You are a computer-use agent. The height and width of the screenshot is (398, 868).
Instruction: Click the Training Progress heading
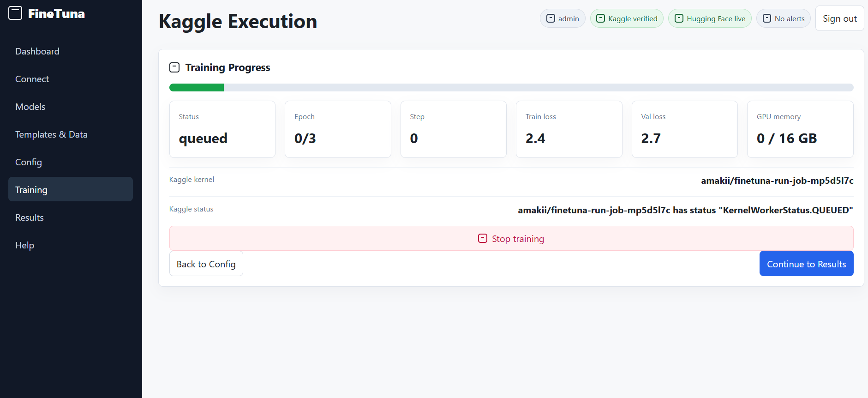[x=227, y=67]
